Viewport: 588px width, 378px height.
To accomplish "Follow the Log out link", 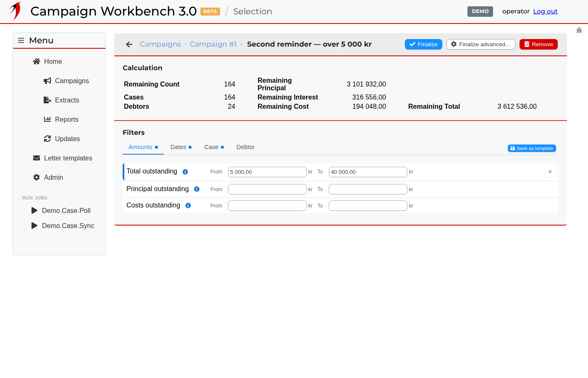I will click(x=545, y=11).
